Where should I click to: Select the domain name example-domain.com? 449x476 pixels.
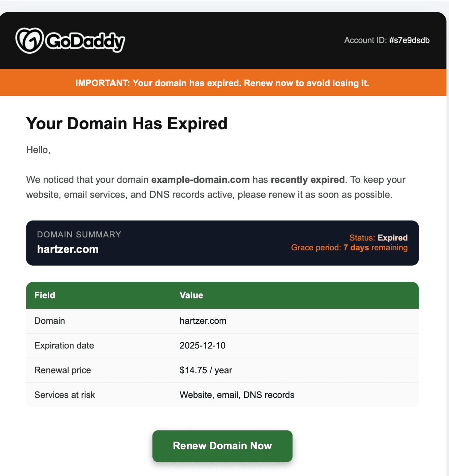pyautogui.click(x=200, y=180)
